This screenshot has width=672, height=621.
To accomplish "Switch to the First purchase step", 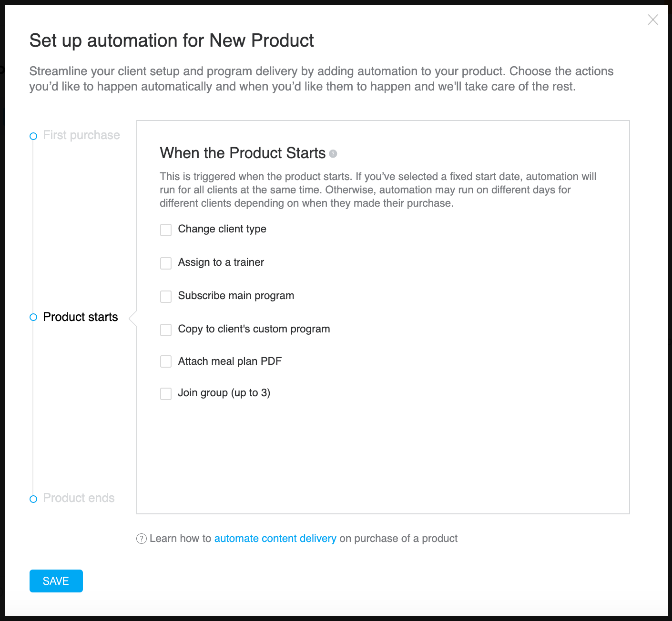I will tap(81, 135).
